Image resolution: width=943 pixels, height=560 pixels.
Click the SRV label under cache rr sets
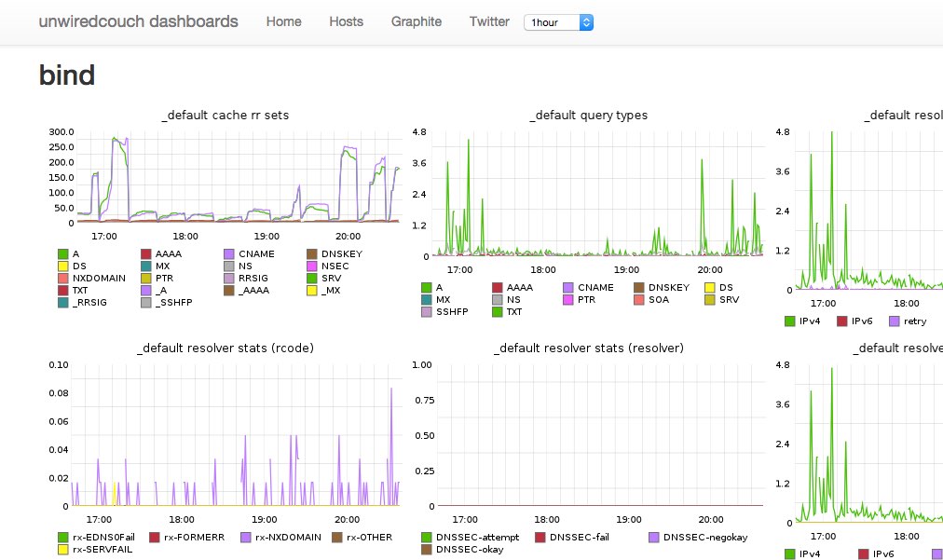332,278
